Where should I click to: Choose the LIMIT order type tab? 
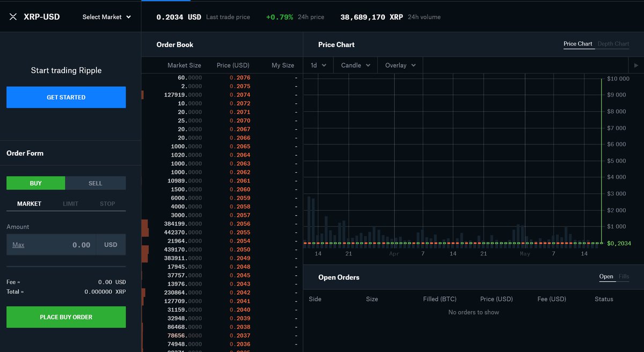[x=70, y=204]
